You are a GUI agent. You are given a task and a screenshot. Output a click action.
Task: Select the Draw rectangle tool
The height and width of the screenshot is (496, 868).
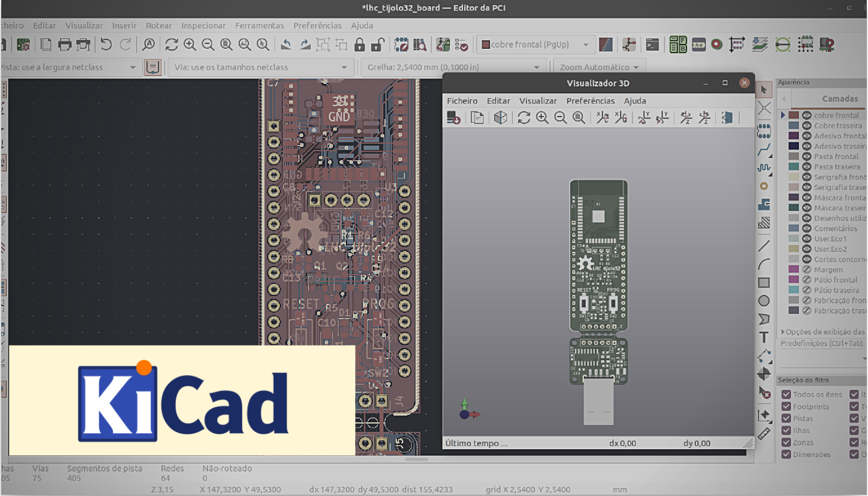[x=764, y=283]
